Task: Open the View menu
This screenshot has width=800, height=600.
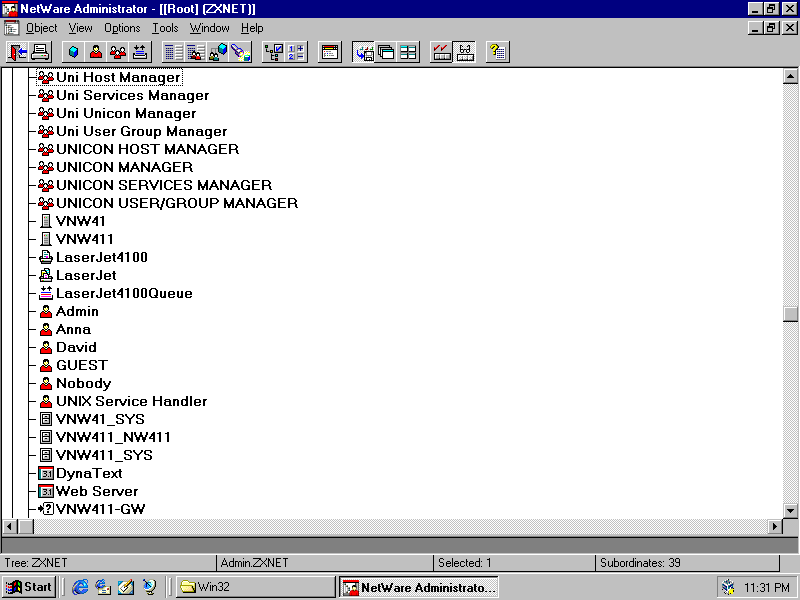Action: coord(81,28)
